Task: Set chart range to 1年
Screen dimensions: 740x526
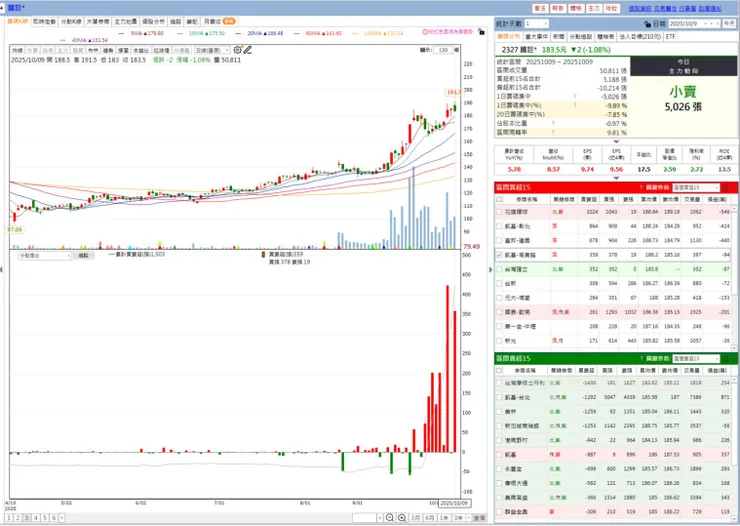Action: 445,518
